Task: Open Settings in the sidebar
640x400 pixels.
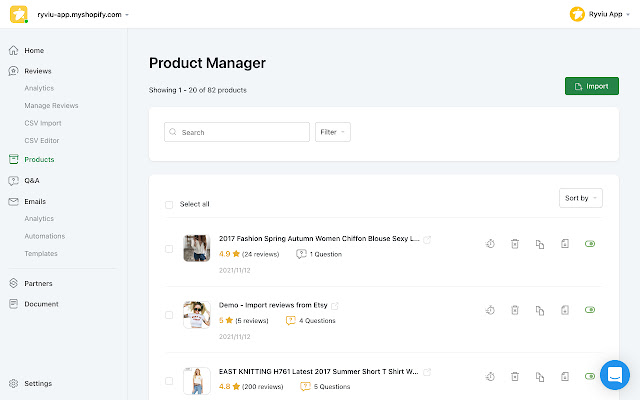Action: (x=38, y=383)
